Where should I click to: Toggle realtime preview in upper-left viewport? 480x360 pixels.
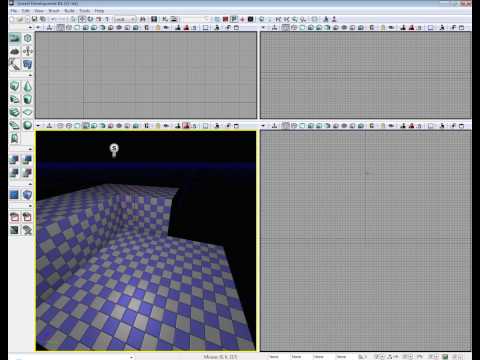tap(49, 28)
